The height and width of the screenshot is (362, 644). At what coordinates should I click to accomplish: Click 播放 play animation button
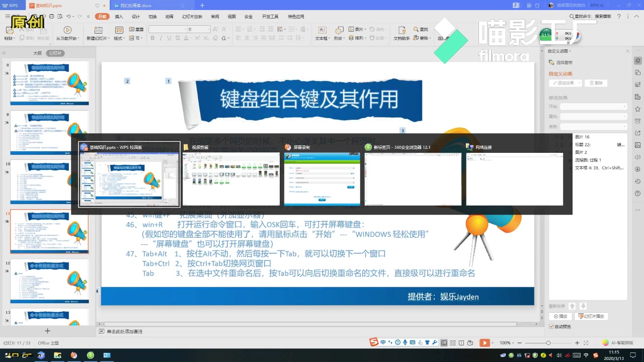pyautogui.click(x=560, y=316)
